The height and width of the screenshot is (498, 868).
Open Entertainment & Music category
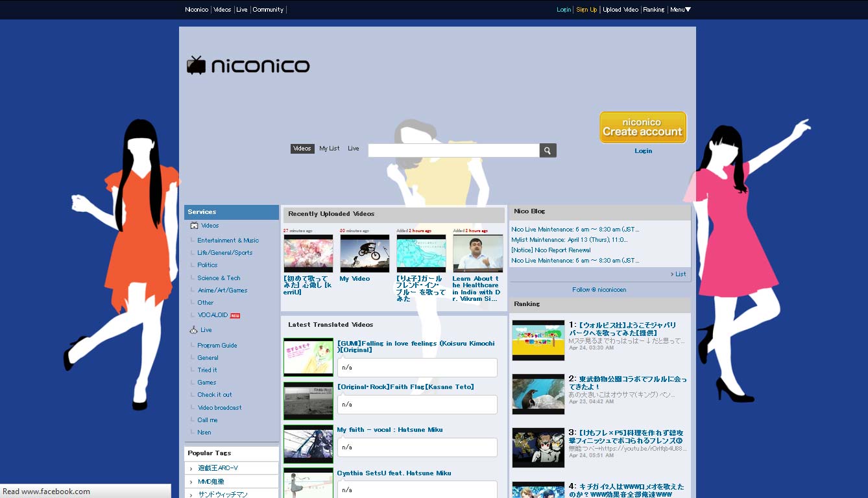(228, 241)
